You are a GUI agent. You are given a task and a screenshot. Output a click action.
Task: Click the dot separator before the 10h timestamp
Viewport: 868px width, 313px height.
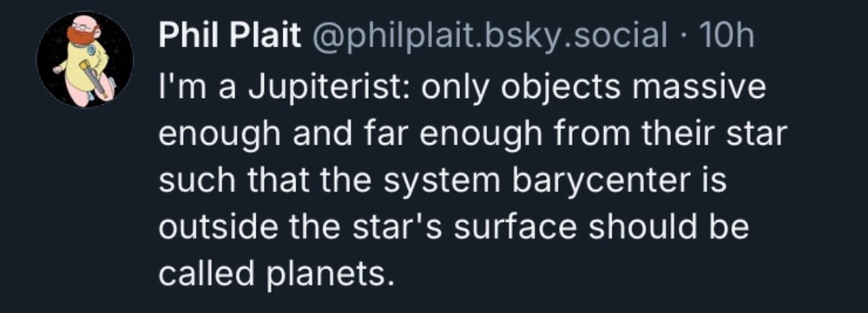[x=684, y=37]
